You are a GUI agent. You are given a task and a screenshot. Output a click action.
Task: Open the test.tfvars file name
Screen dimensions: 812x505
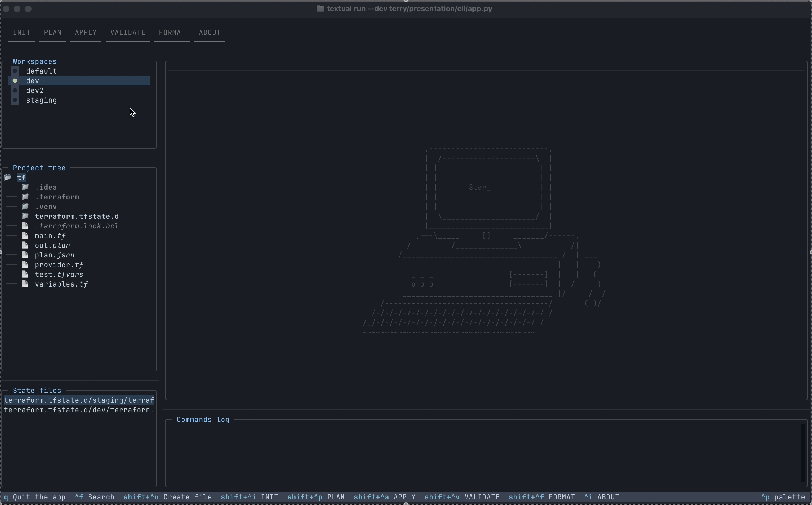[59, 275]
